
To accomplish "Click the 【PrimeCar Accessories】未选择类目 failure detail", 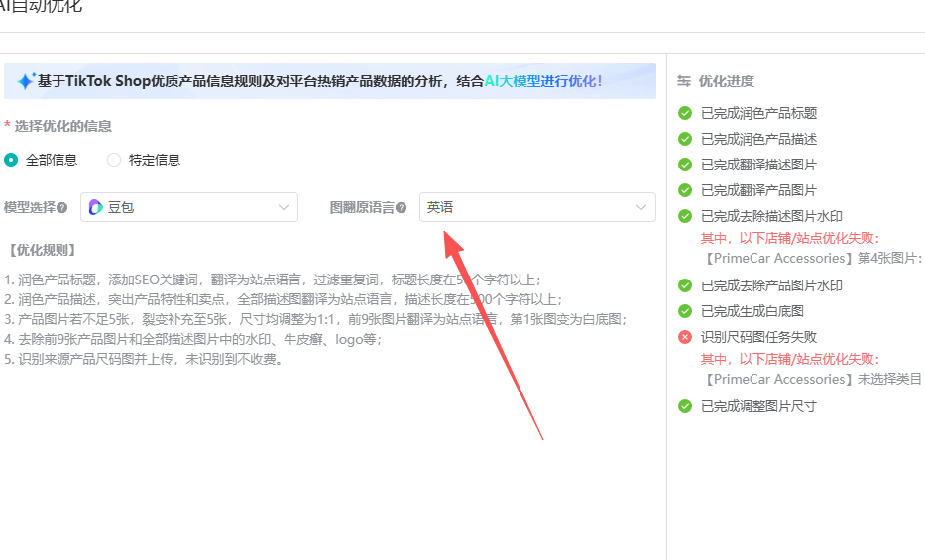I will click(x=812, y=379).
